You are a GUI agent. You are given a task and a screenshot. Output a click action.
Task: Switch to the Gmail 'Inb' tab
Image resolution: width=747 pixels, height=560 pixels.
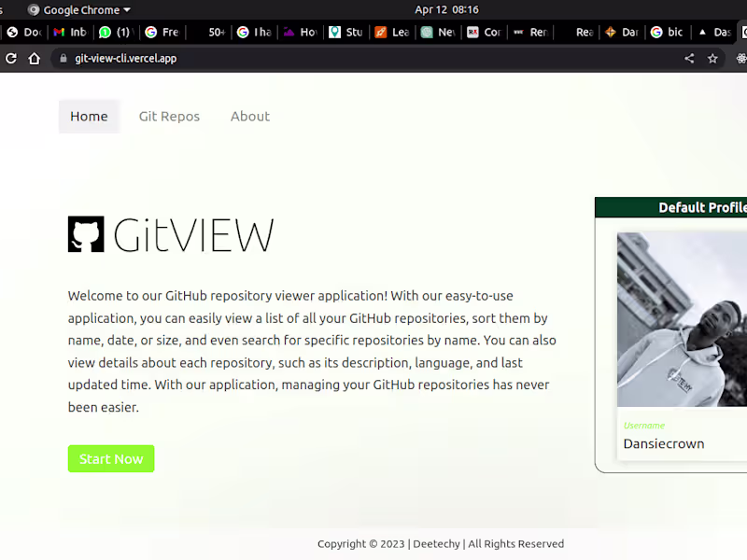(x=71, y=32)
